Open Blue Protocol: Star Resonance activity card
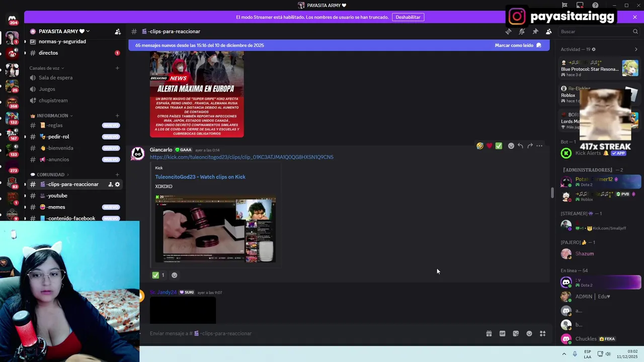644x362 pixels. [600, 68]
